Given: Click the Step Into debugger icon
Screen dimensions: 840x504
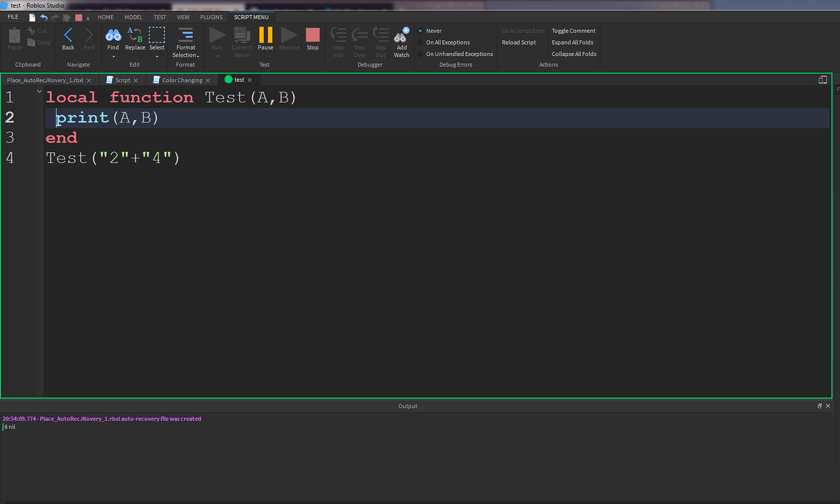Looking at the screenshot, I should click(x=338, y=35).
